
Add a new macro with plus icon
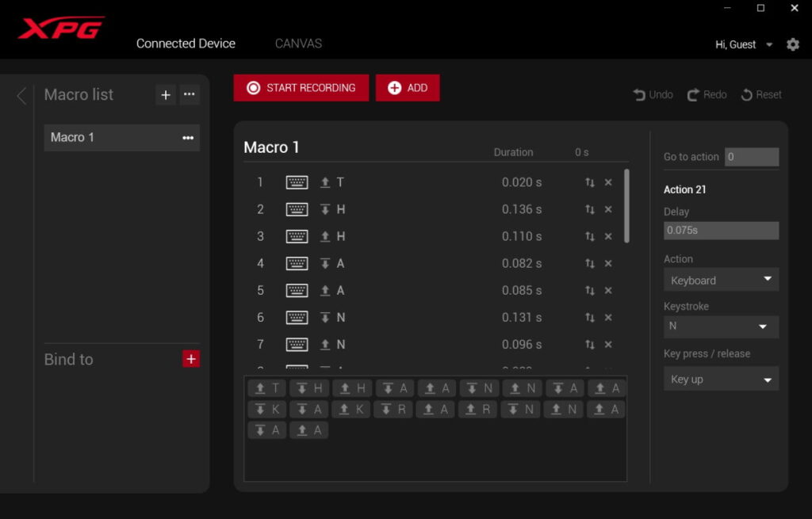point(165,95)
